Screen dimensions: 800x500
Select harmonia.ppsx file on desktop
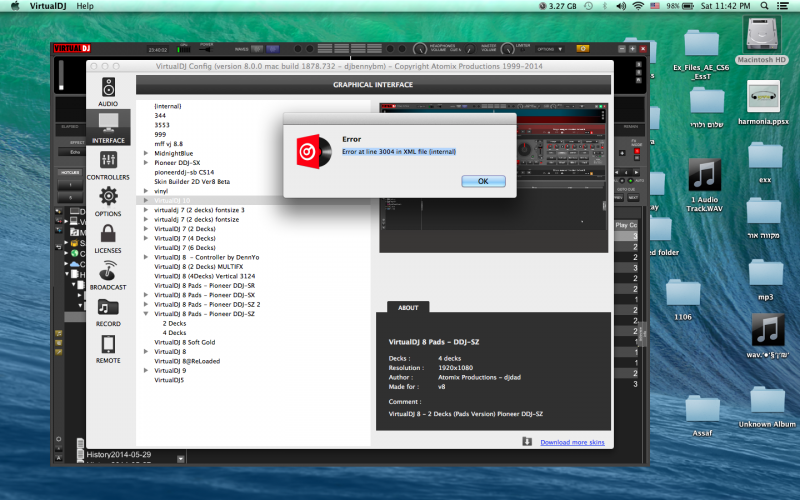763,102
